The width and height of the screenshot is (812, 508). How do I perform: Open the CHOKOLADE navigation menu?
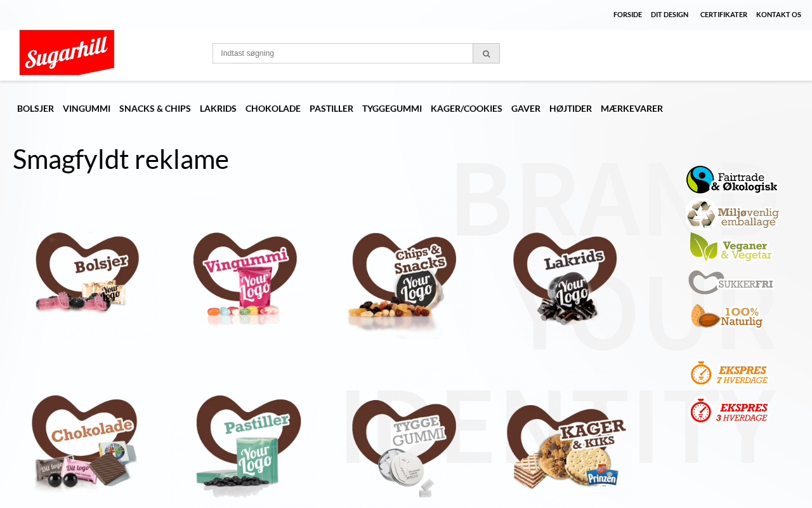tap(273, 109)
